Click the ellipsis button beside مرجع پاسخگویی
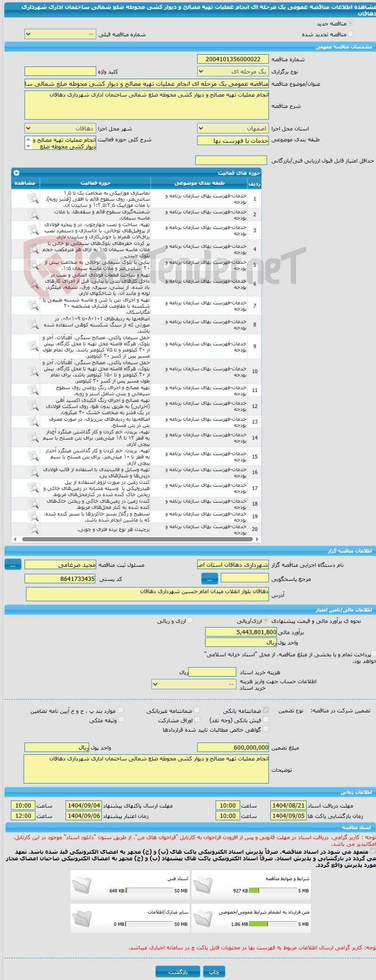Image resolution: width=376 pixels, height=980 pixels. coord(209,579)
